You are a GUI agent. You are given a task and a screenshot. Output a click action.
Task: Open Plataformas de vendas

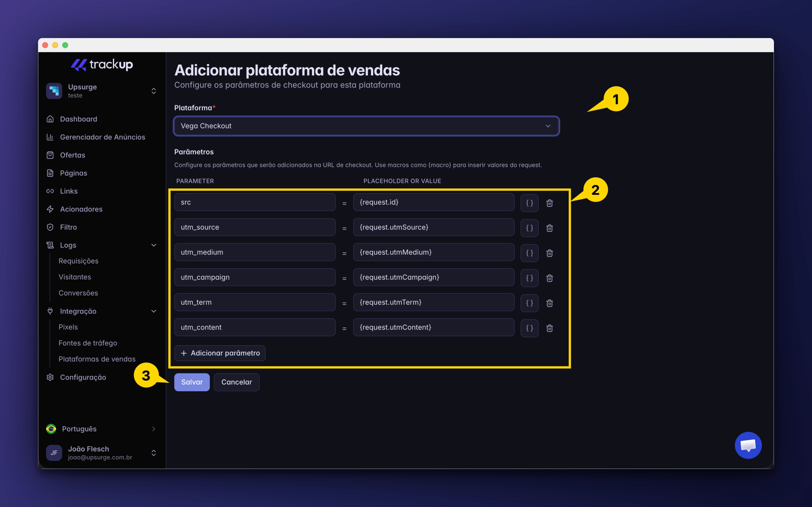click(x=97, y=359)
